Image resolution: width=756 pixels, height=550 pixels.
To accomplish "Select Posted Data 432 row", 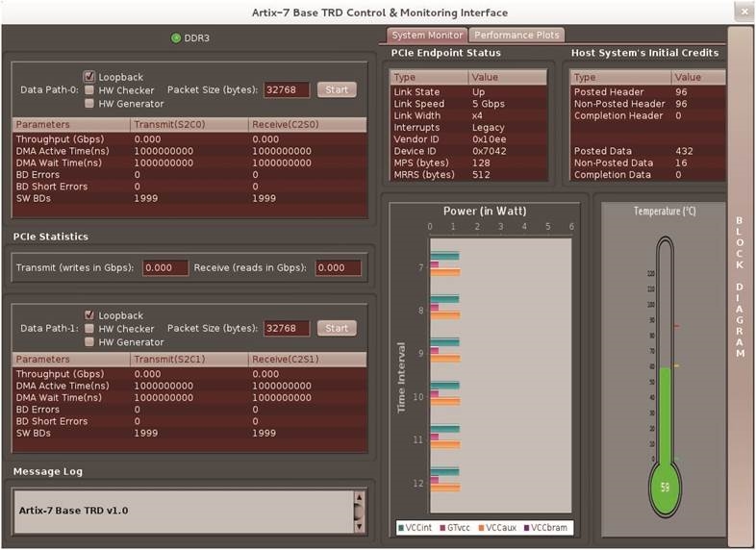I will (x=648, y=151).
